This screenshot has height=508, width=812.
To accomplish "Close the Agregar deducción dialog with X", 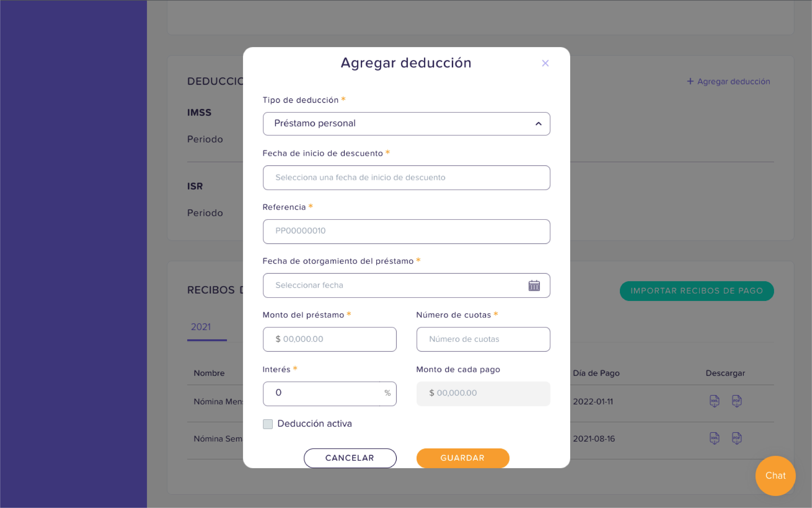I will click(545, 63).
